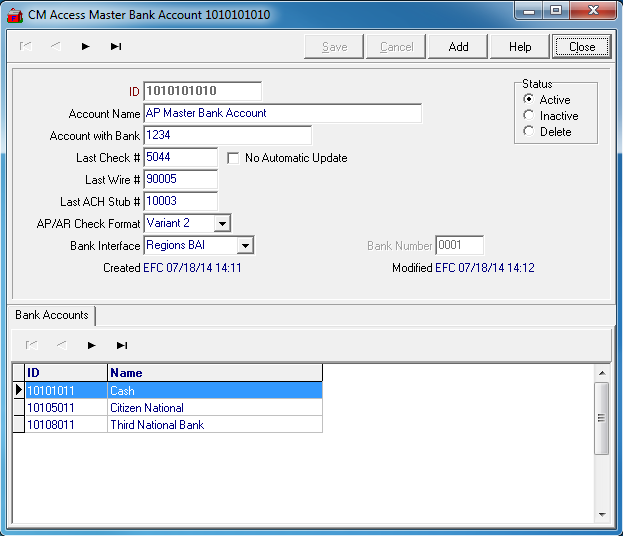
Task: Open the Bank Interface dropdown list
Action: tap(246, 245)
